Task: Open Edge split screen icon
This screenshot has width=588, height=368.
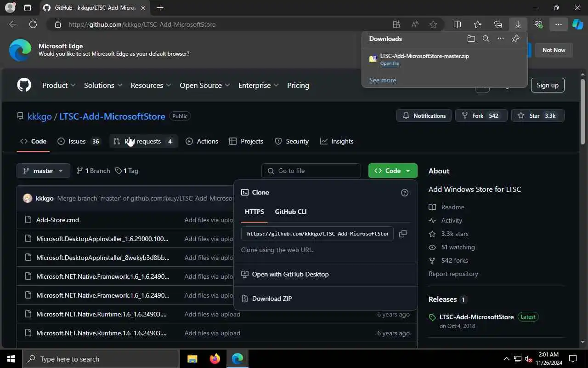Action: tap(457, 24)
